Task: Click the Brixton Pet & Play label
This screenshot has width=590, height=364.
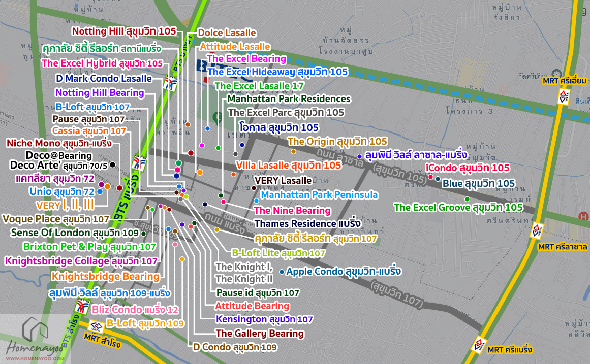Action: (x=89, y=247)
